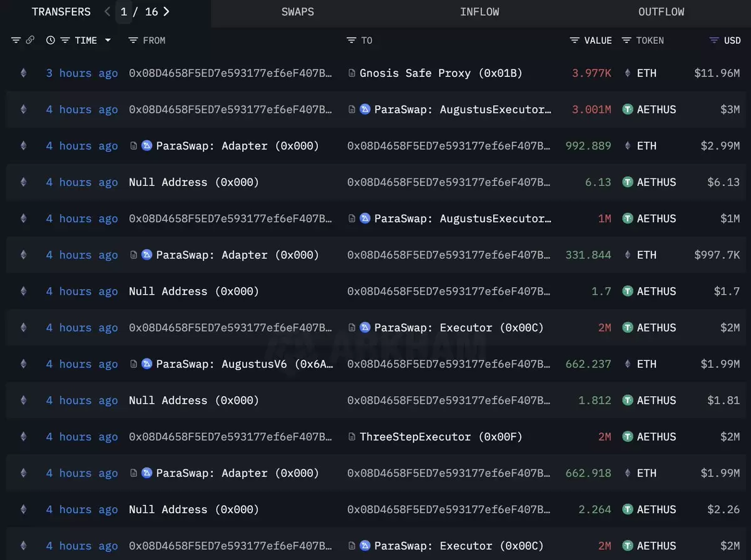Click the ETH token icon in the 662.918 row
The image size is (751, 560).
click(x=628, y=473)
